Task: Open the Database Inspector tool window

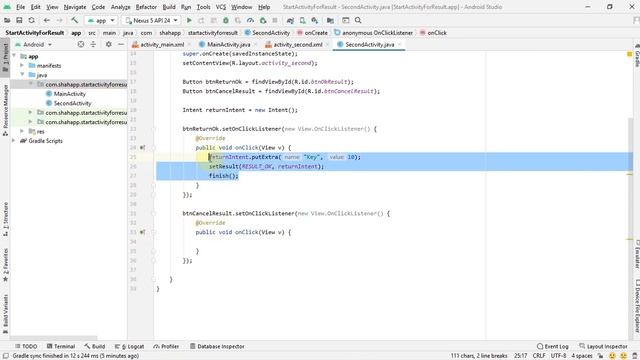Action: tap(217, 346)
